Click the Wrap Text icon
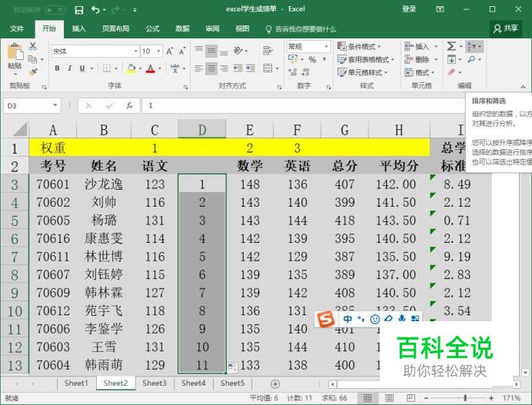The height and width of the screenshot is (405, 532). click(268, 51)
